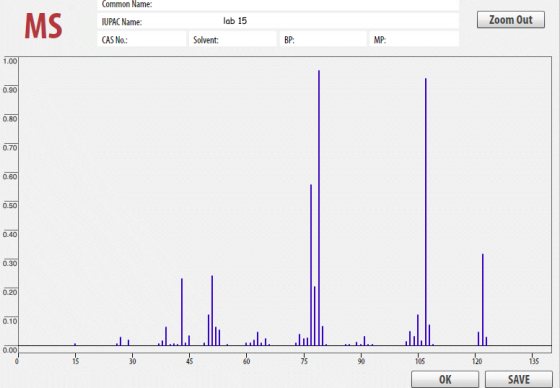Select the IUPAC Name field containing lab 15
The image size is (560, 388).
(278, 21)
